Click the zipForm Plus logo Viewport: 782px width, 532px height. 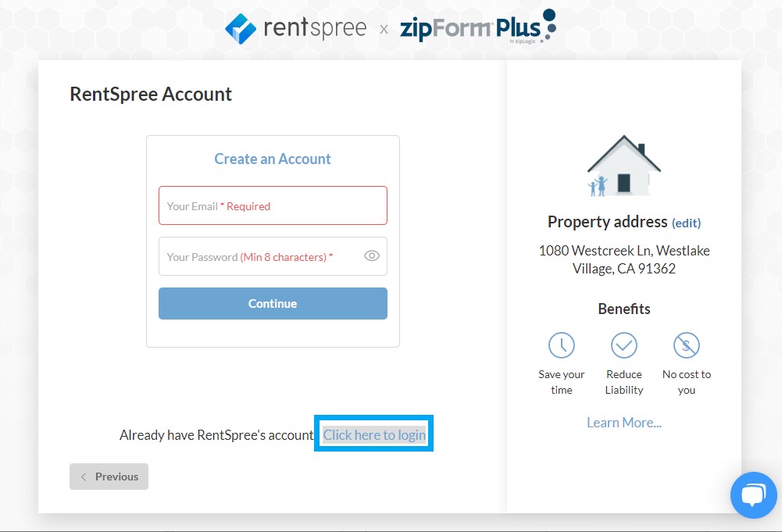(477, 28)
